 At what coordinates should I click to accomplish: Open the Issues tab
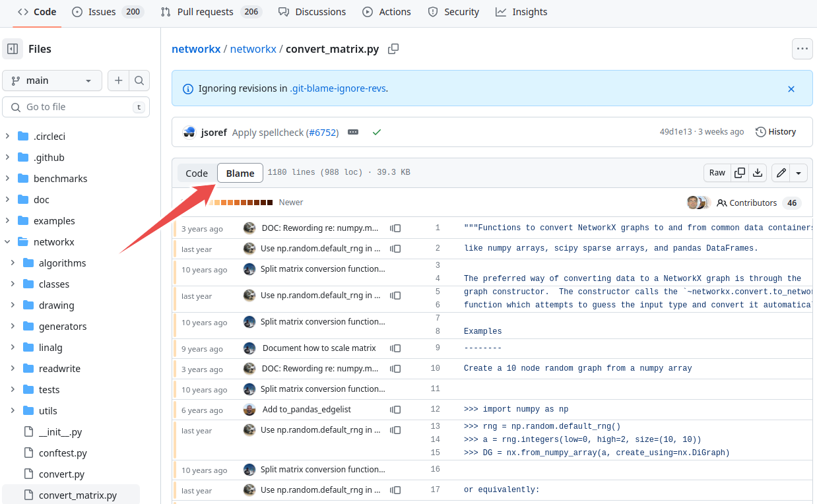[x=108, y=12]
